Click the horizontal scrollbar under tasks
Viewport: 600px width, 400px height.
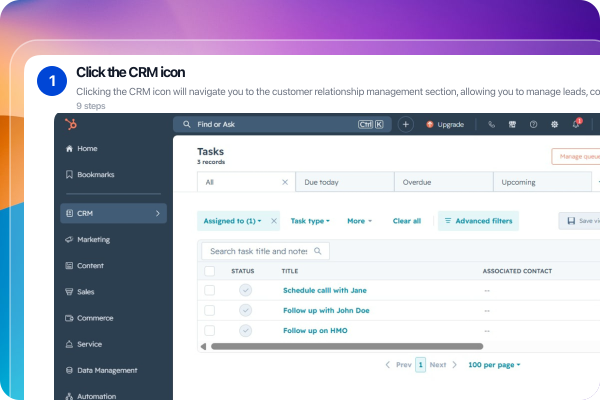[x=347, y=346]
